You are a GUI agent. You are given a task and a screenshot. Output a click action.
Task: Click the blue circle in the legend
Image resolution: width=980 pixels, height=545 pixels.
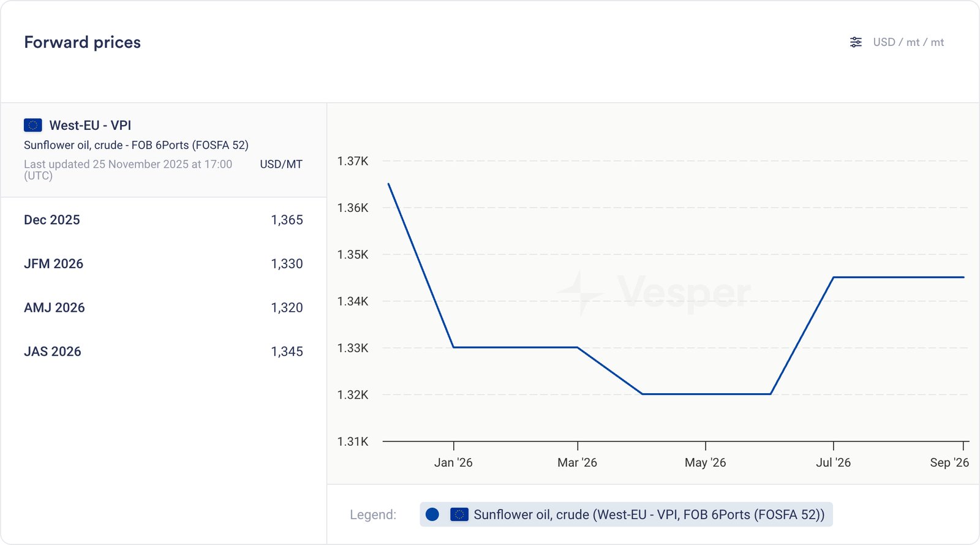click(432, 514)
